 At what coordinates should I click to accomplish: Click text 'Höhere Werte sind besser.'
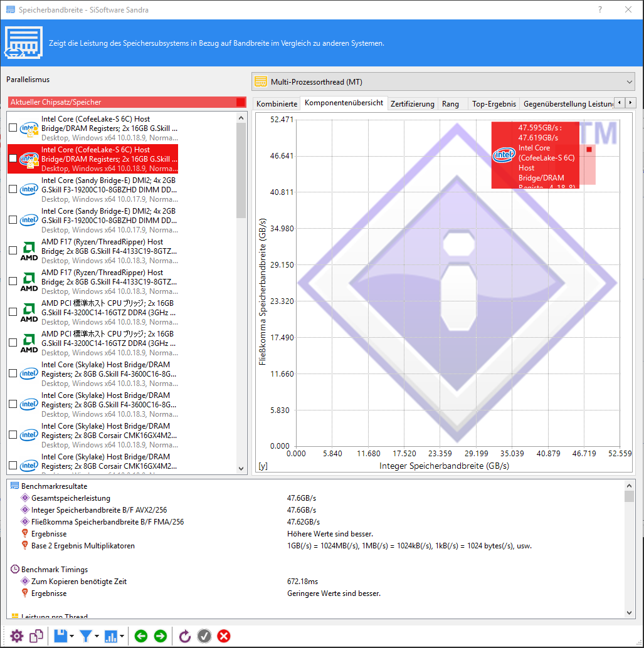pyautogui.click(x=330, y=534)
